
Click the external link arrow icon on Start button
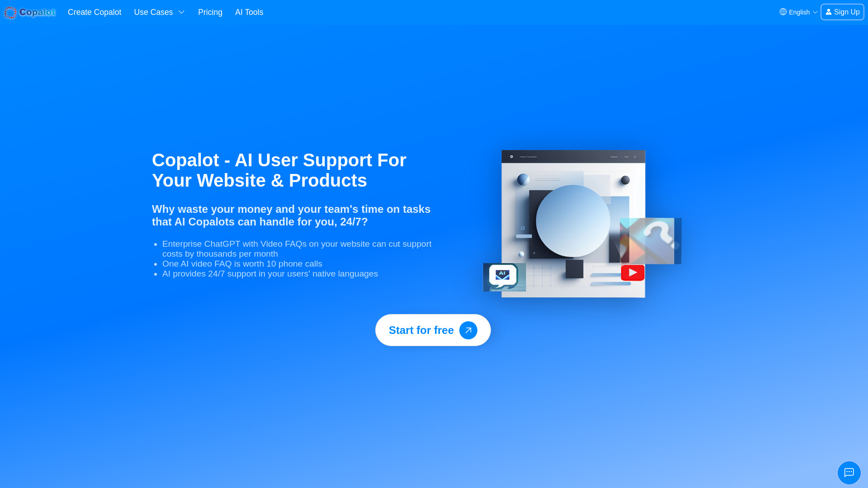click(x=468, y=330)
